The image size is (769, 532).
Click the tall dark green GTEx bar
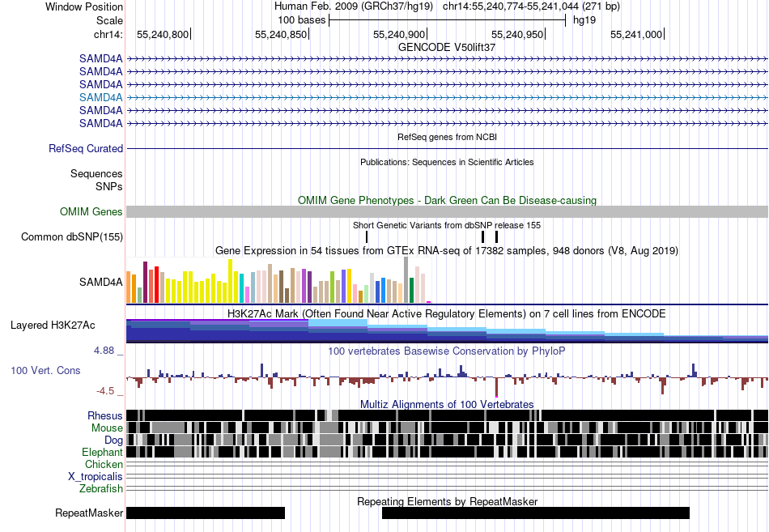[411, 290]
